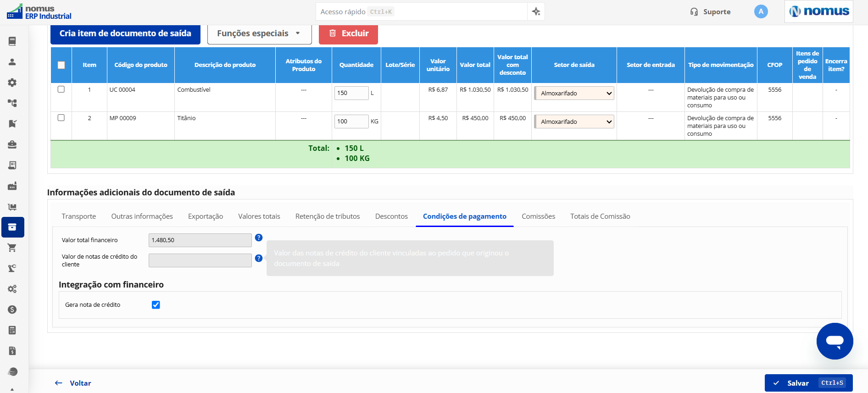Open the person sidebar icon
The width and height of the screenshot is (868, 393).
(12, 62)
